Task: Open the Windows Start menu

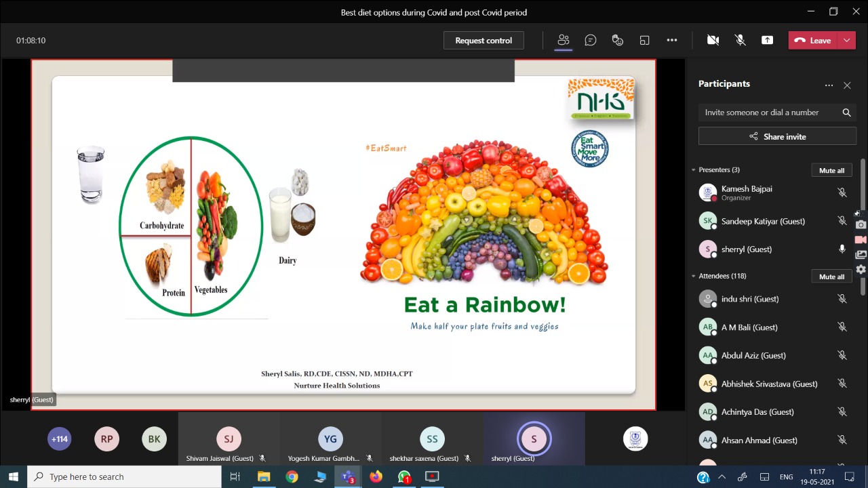Action: 14,476
